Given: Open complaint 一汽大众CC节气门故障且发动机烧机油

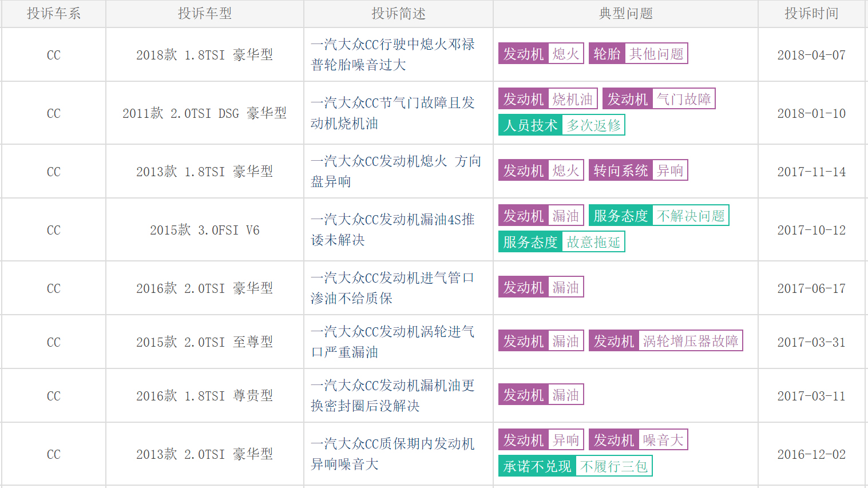Looking at the screenshot, I should click(x=393, y=113).
